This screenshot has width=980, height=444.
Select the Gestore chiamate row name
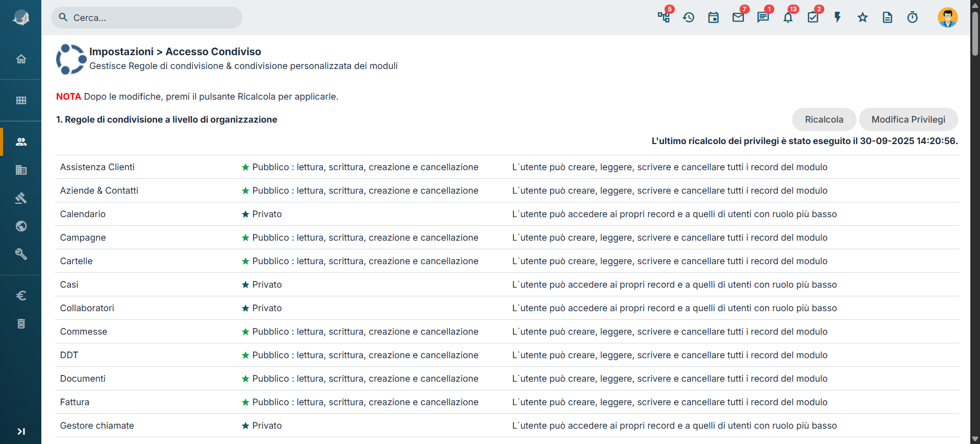click(97, 426)
